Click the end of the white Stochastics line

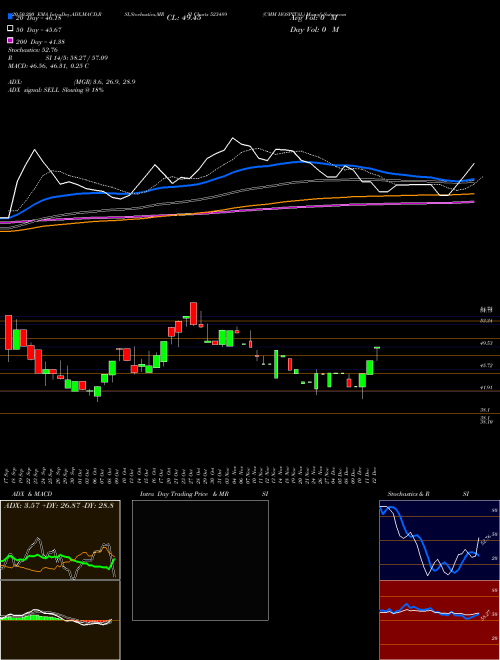479,538
